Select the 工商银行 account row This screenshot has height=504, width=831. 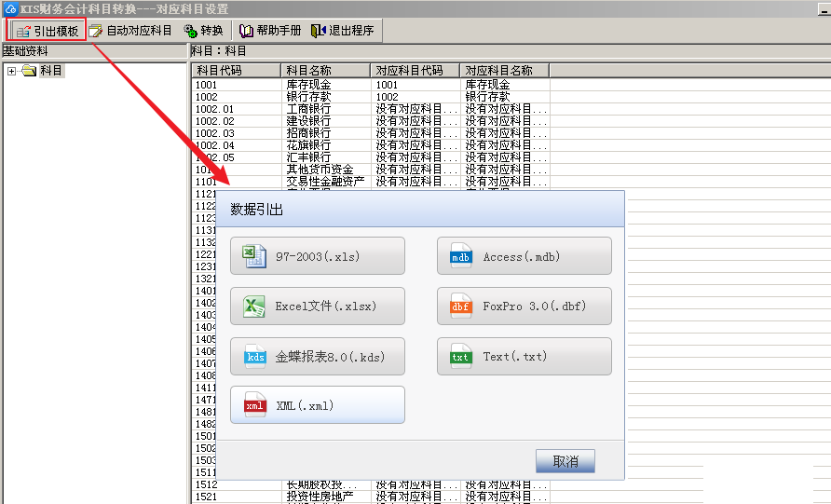tap(307, 109)
